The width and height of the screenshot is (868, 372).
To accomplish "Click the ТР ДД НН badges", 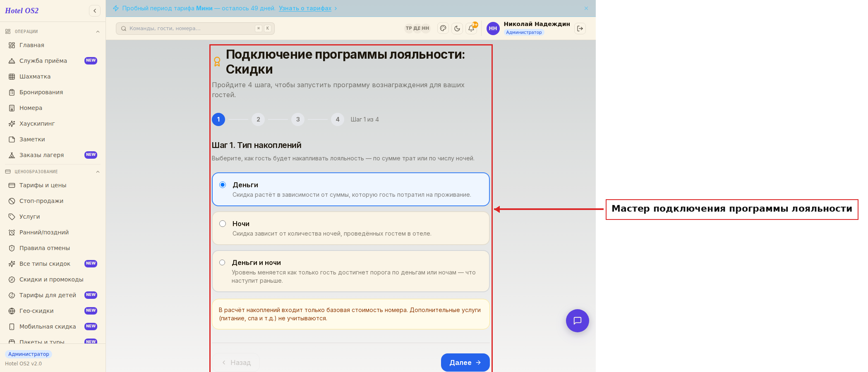I will [417, 28].
